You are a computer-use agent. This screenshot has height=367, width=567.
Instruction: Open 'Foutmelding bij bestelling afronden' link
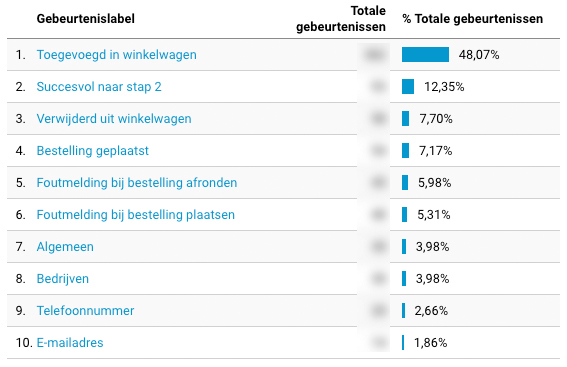pos(137,183)
